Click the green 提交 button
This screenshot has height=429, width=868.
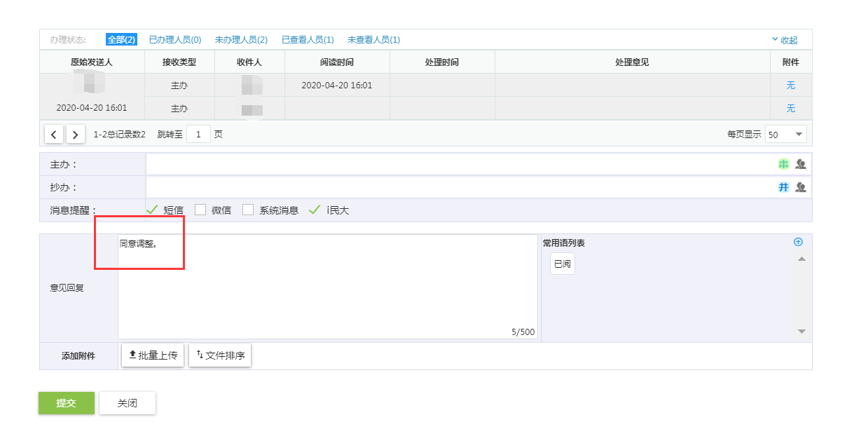[66, 403]
